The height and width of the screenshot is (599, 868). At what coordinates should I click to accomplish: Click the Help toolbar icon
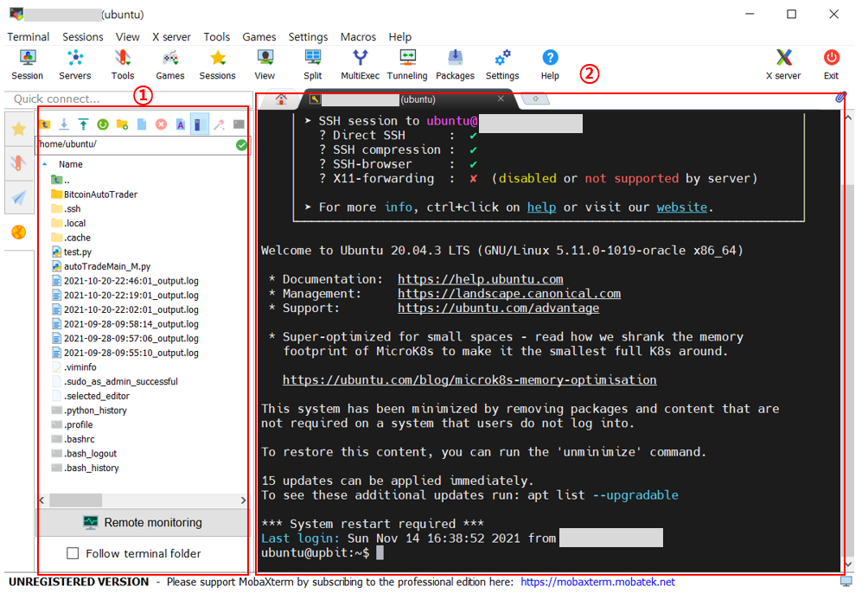[x=550, y=65]
